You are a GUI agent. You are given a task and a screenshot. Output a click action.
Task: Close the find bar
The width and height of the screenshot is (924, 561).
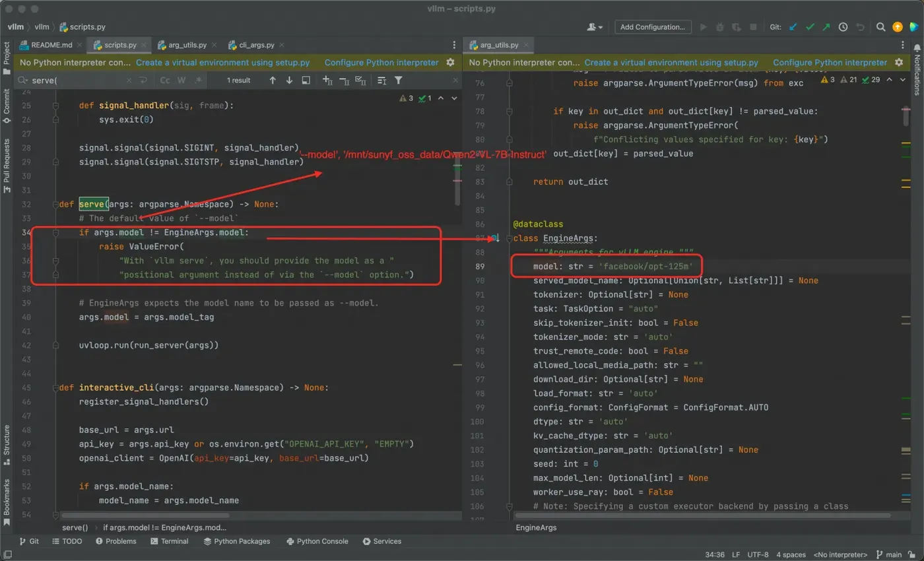[x=454, y=80]
